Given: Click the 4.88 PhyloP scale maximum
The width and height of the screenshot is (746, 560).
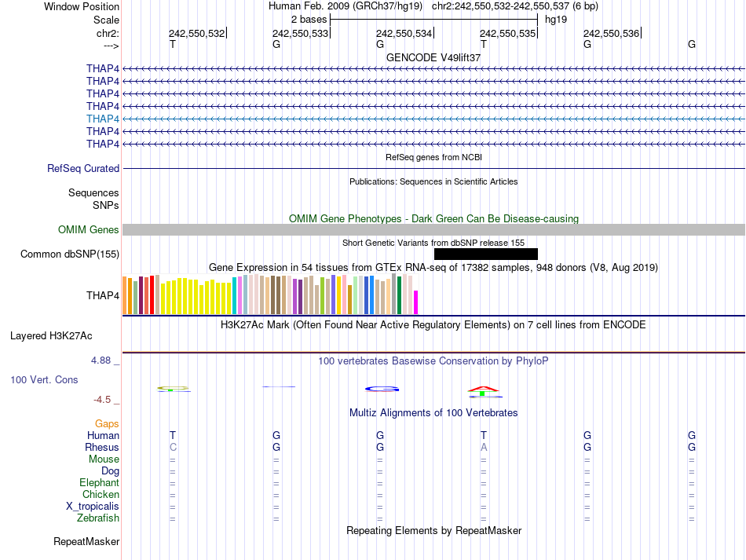Looking at the screenshot, I should (x=101, y=361).
